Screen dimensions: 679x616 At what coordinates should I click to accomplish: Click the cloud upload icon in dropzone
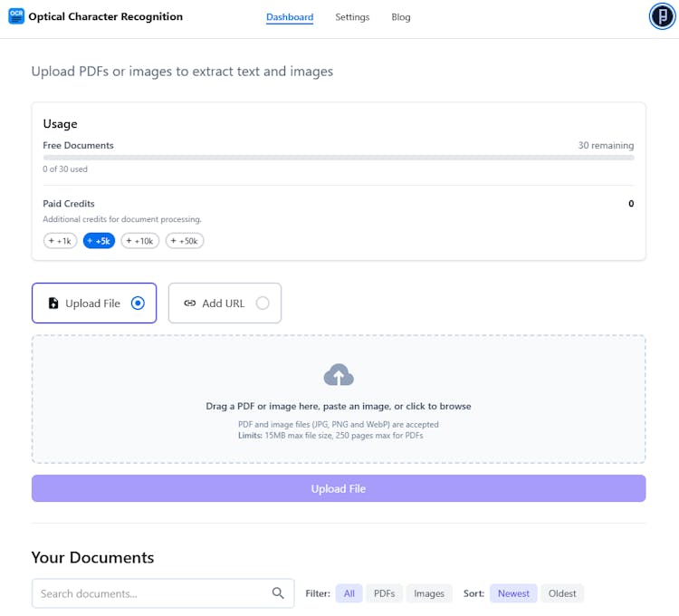click(339, 375)
